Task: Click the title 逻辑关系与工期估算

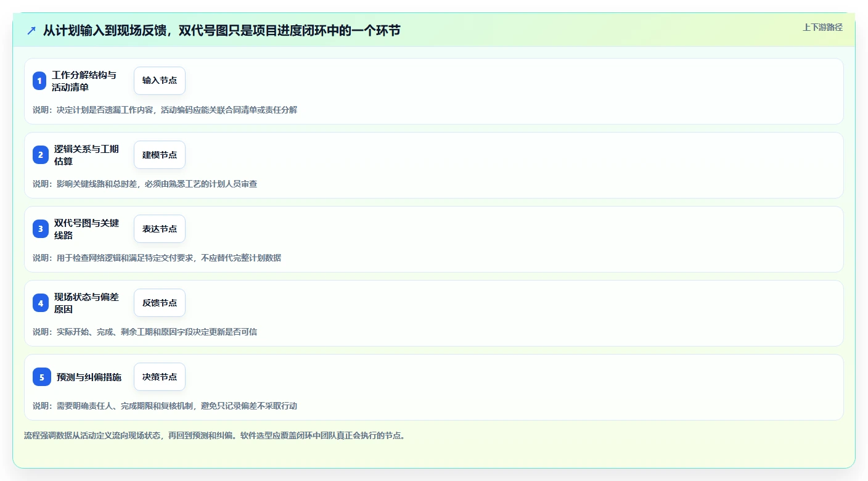Action: (x=86, y=155)
